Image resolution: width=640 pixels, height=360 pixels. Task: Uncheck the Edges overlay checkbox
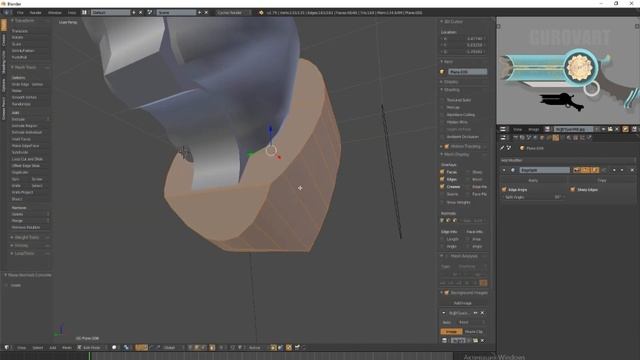(442, 179)
